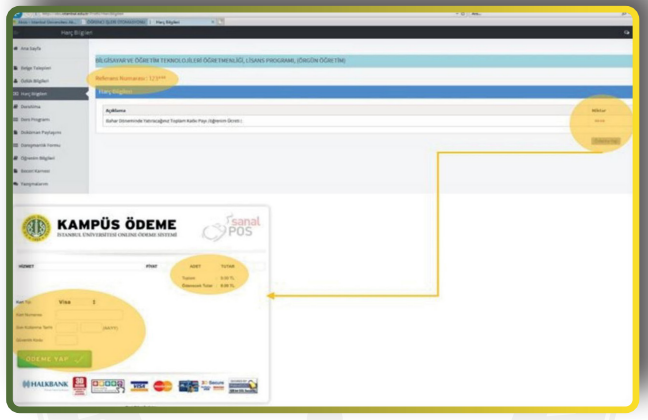Click the Halkbank logo
The image size is (648, 420).
point(45,384)
